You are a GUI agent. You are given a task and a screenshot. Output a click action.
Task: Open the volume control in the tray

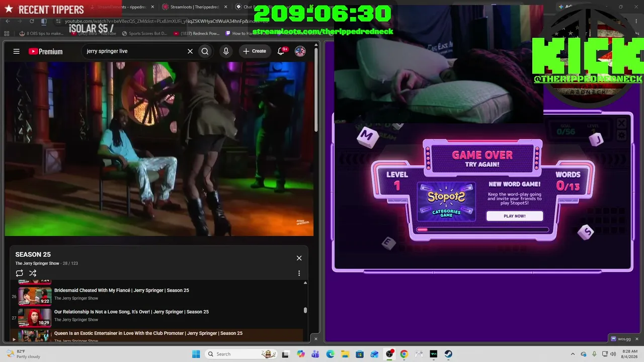point(613,354)
